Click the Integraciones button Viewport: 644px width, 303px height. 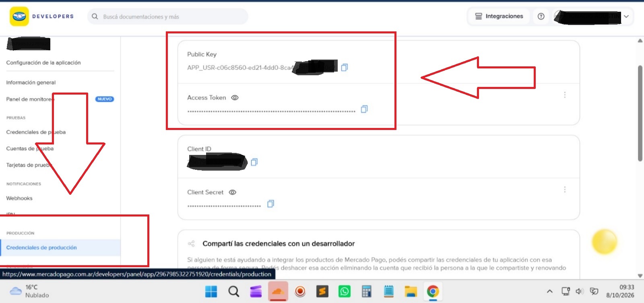(x=499, y=16)
